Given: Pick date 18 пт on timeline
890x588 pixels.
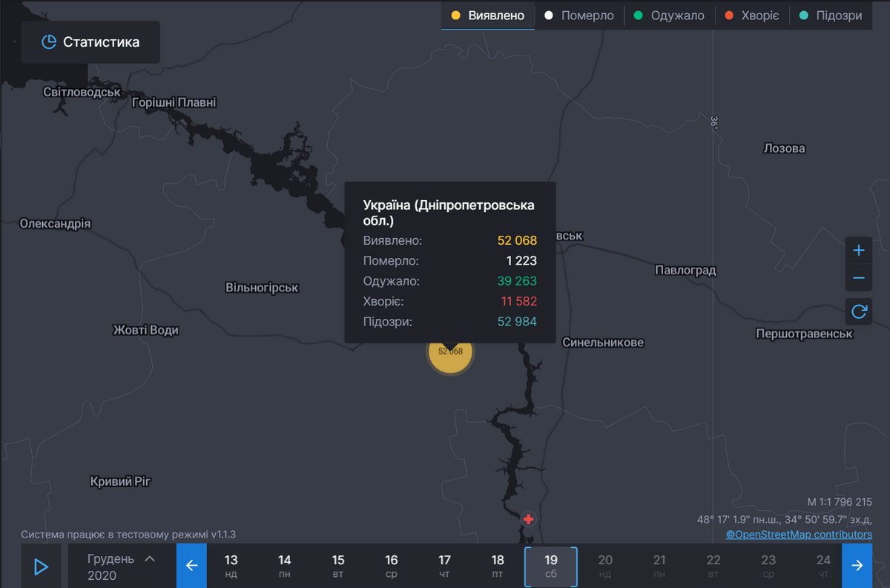Looking at the screenshot, I should 498,566.
